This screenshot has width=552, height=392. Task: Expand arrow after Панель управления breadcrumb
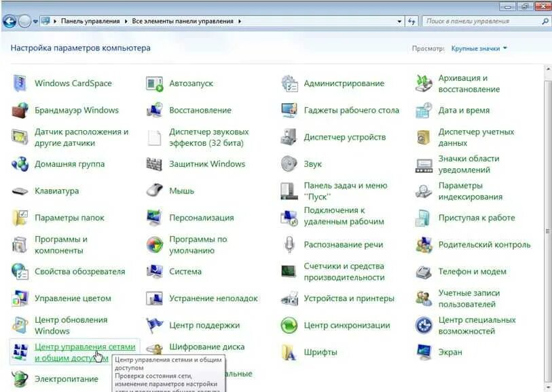(x=126, y=22)
